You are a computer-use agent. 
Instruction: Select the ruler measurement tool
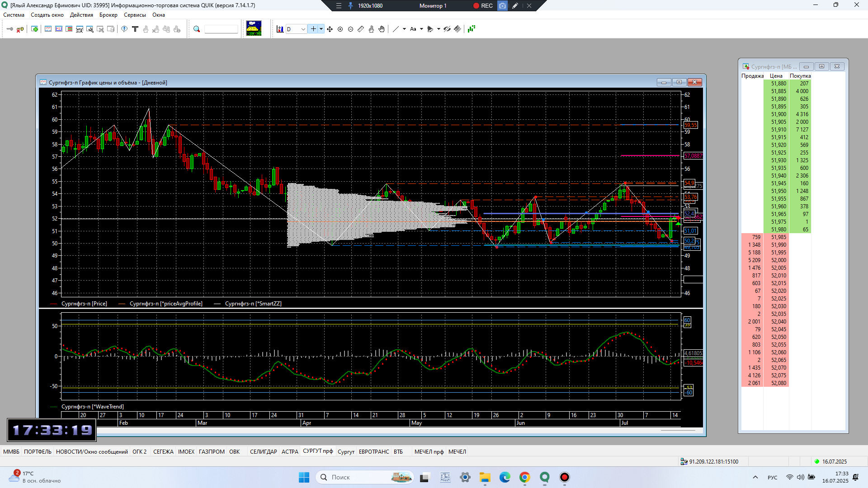(361, 29)
